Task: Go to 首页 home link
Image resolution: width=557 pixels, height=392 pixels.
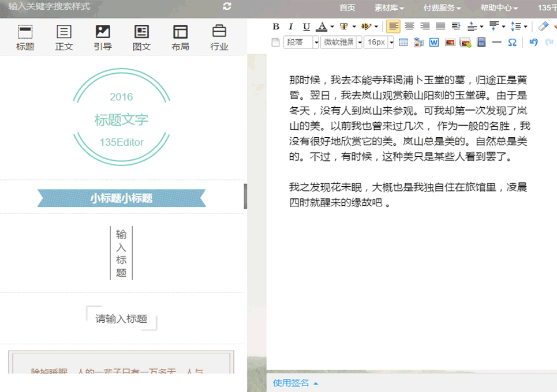Action: click(x=347, y=7)
